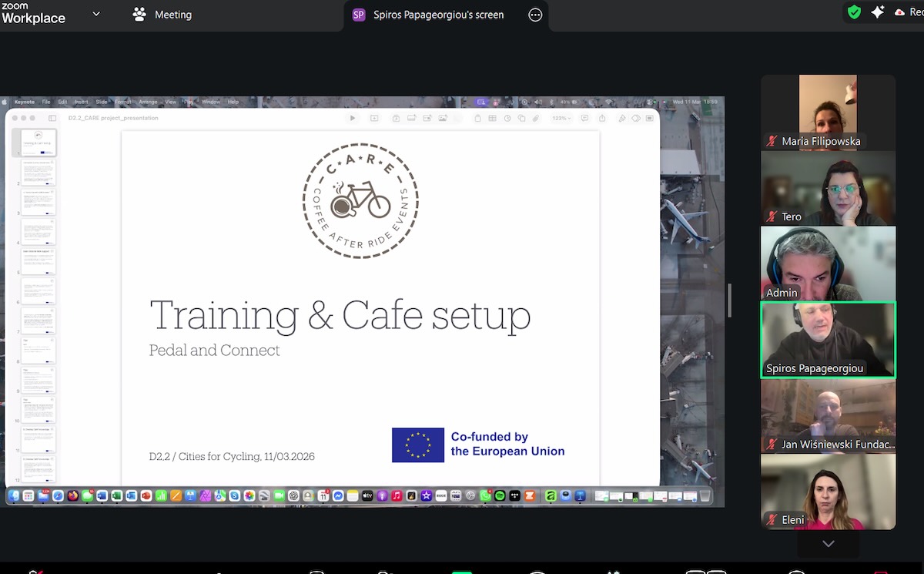
Task: Click the Keynote comment icon in toolbar
Action: coord(584,118)
